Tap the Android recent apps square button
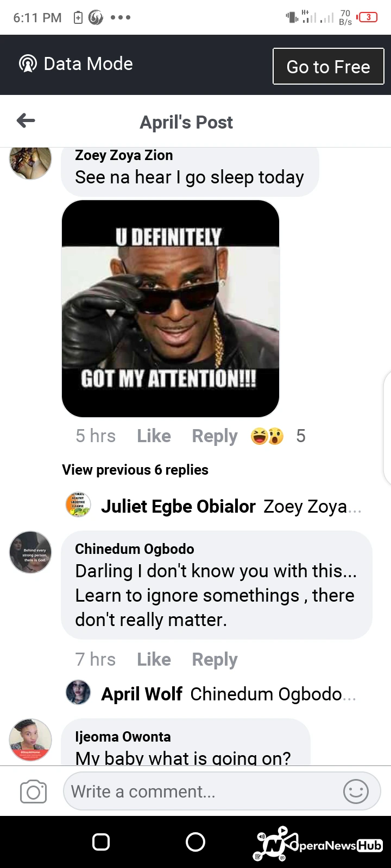 [101, 842]
